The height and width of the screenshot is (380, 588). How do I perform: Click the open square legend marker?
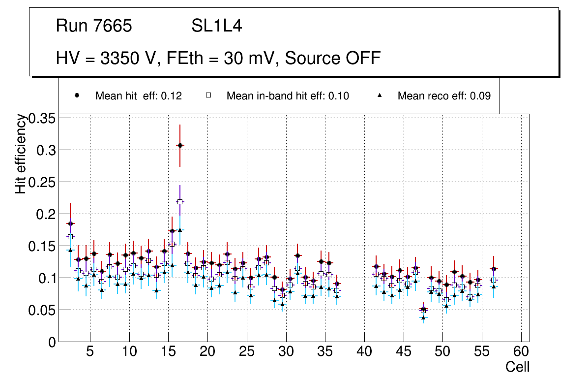click(x=208, y=95)
